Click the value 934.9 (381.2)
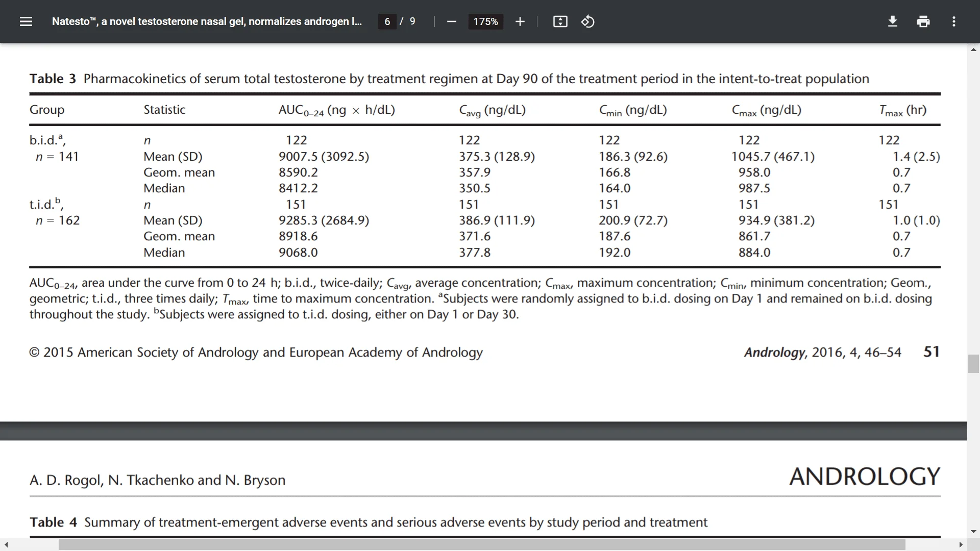Image resolution: width=980 pixels, height=551 pixels. (x=776, y=220)
